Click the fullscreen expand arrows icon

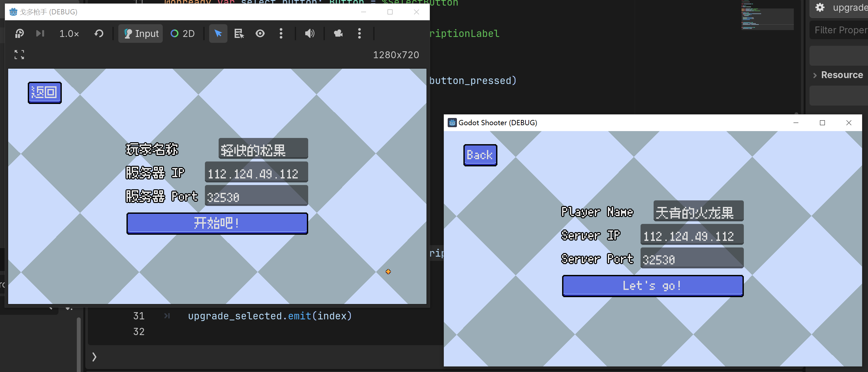[19, 55]
